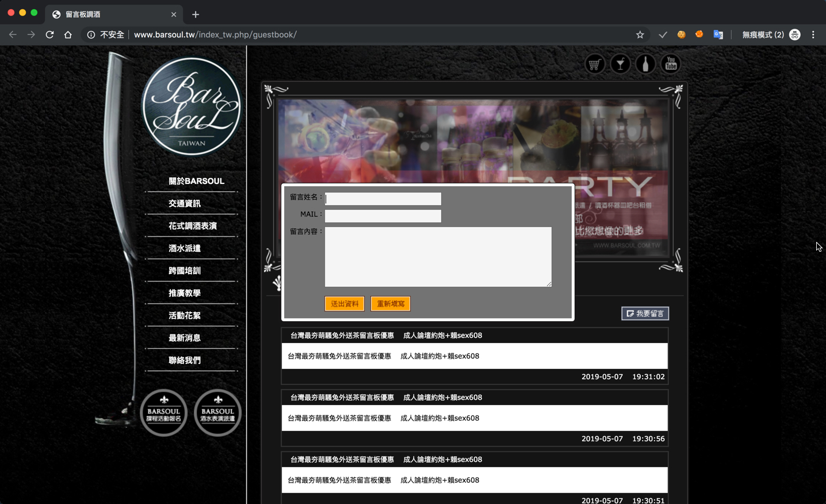
Task: Close the 留言板調酒 tab
Action: tap(174, 14)
